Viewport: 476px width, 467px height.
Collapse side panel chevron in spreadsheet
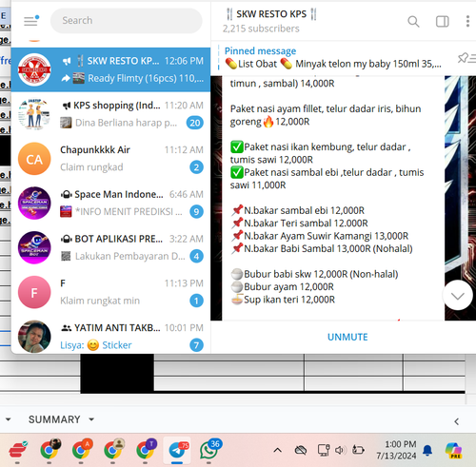tap(456, 421)
